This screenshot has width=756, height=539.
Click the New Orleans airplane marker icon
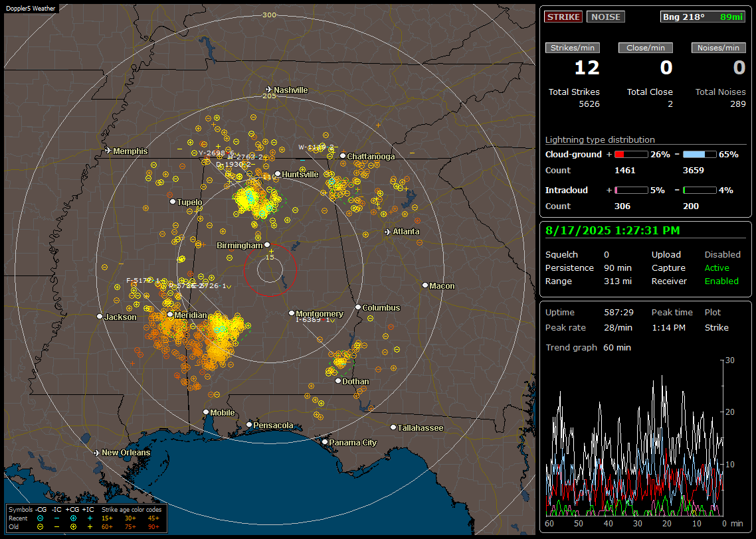(x=97, y=453)
